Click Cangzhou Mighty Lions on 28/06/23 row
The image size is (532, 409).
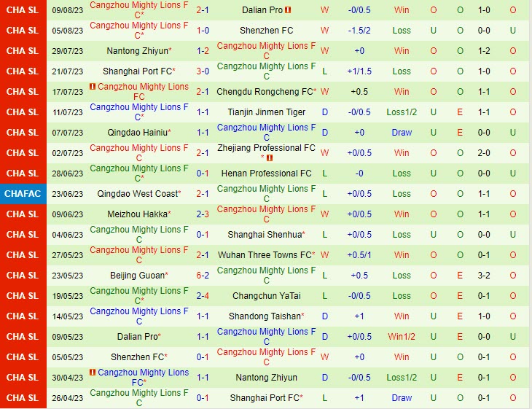[139, 174]
